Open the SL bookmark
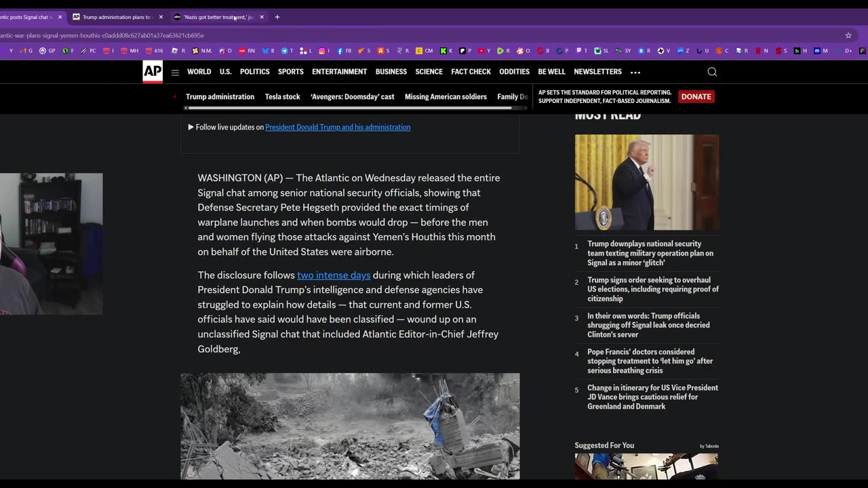 [601, 51]
